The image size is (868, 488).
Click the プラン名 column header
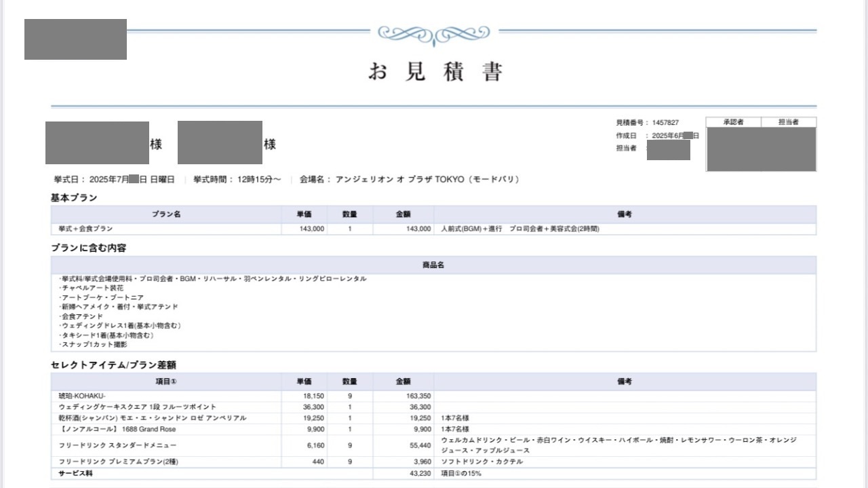coord(166,214)
